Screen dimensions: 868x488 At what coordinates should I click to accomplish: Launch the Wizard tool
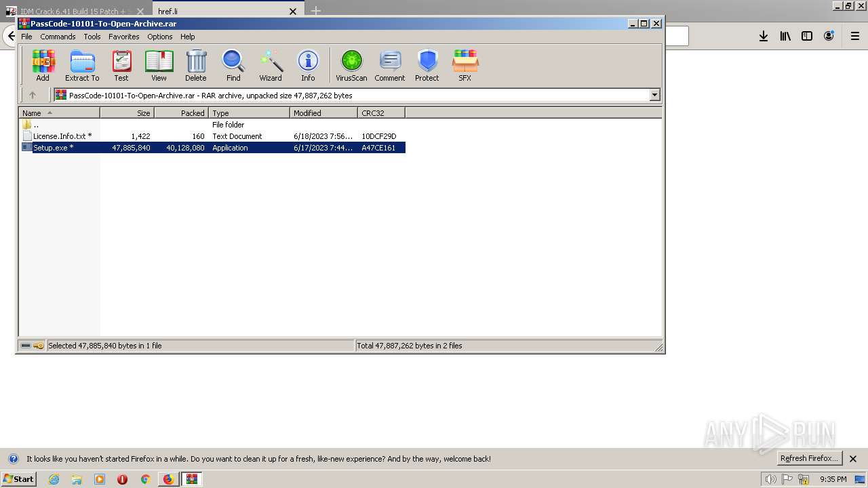271,66
